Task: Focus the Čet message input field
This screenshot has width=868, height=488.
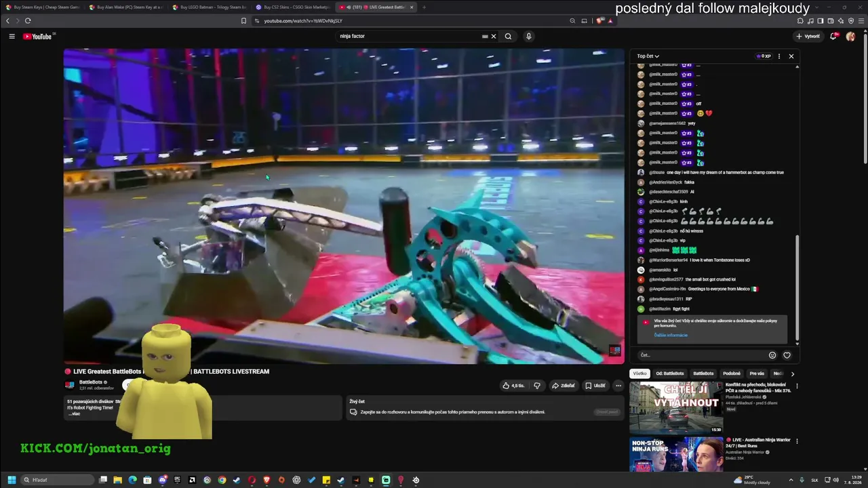Action: click(x=702, y=355)
